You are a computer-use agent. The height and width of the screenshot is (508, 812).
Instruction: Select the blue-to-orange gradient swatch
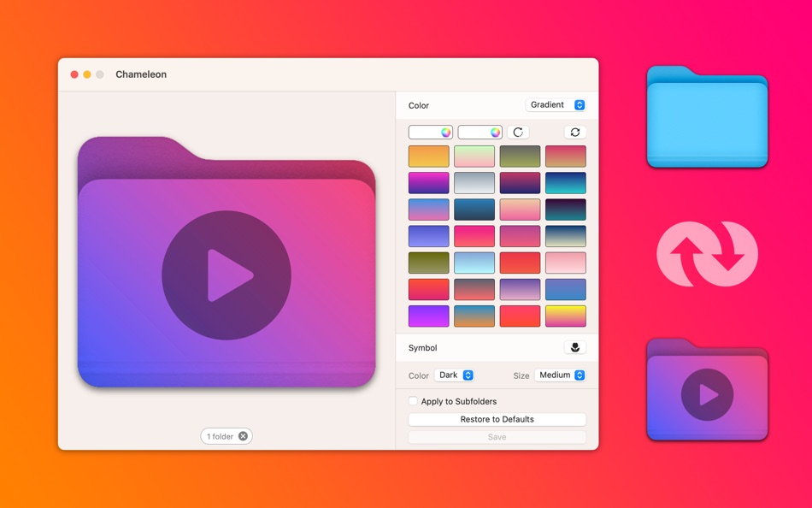click(474, 316)
